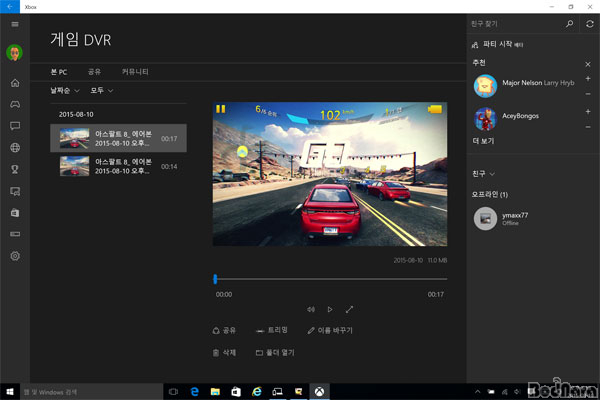The image size is (600, 400).
Task: Click the video preview
Action: coord(330,174)
